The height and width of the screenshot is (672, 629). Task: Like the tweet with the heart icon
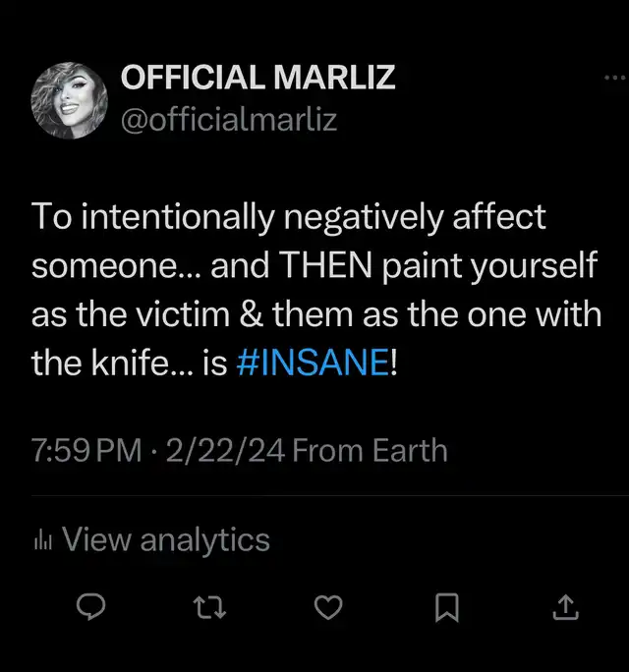329,610
